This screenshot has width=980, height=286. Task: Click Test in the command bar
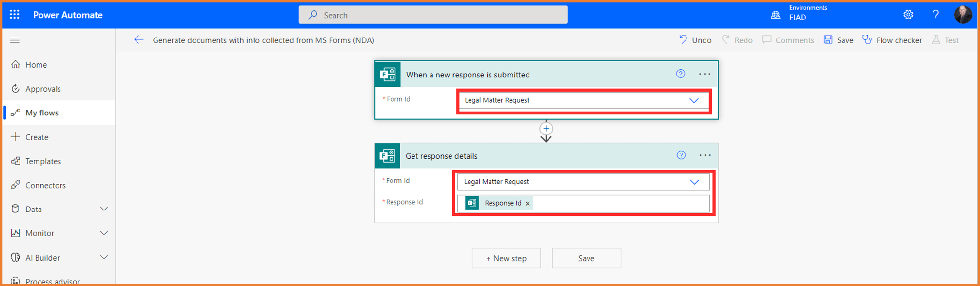[945, 40]
